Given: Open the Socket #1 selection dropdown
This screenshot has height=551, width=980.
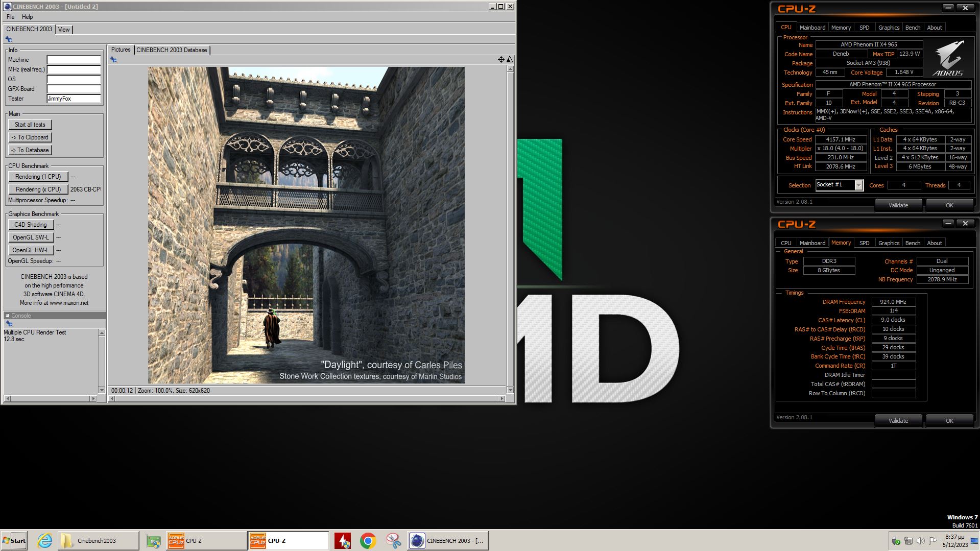Looking at the screenshot, I should pos(858,185).
